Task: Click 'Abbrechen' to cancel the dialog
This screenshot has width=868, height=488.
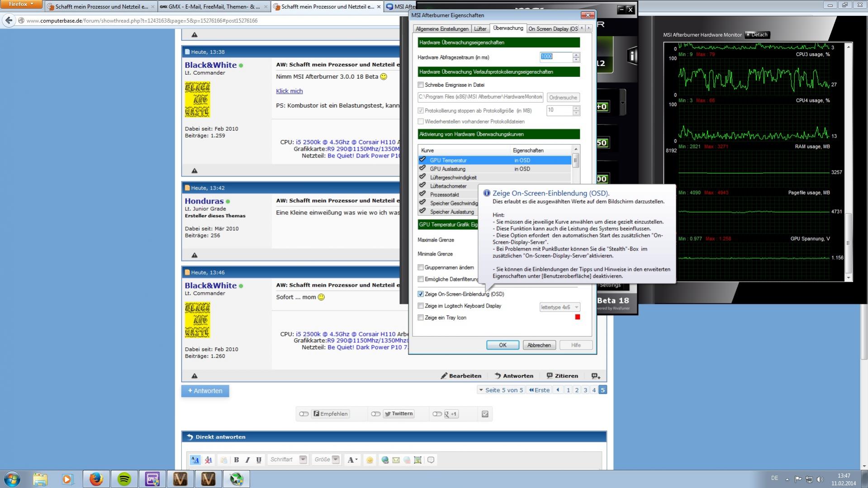Action: click(x=539, y=345)
